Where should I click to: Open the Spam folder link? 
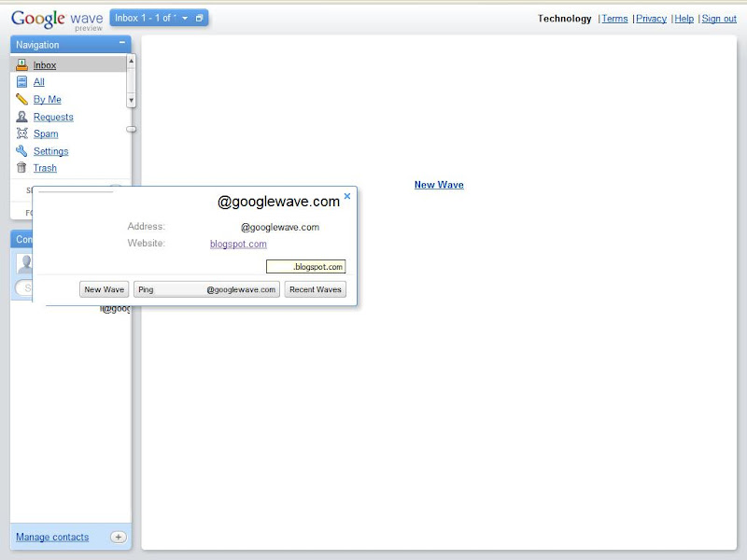tap(46, 133)
